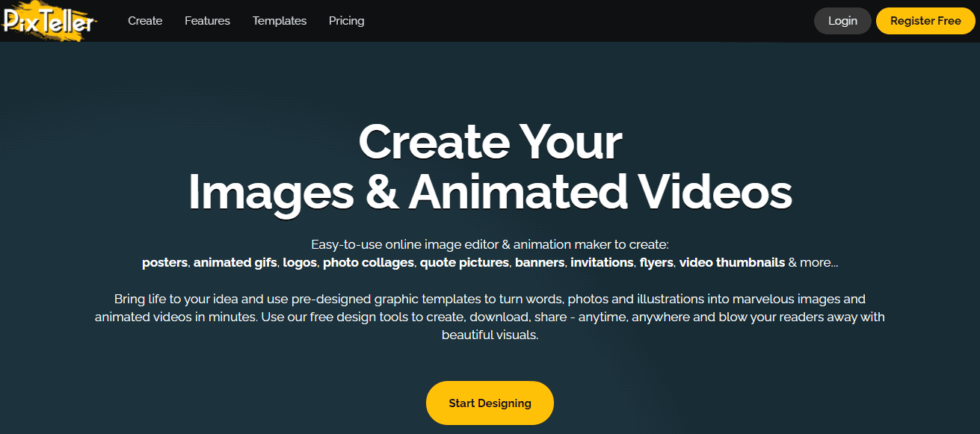Image resolution: width=980 pixels, height=434 pixels.
Task: Select the logos link
Action: tap(300, 263)
